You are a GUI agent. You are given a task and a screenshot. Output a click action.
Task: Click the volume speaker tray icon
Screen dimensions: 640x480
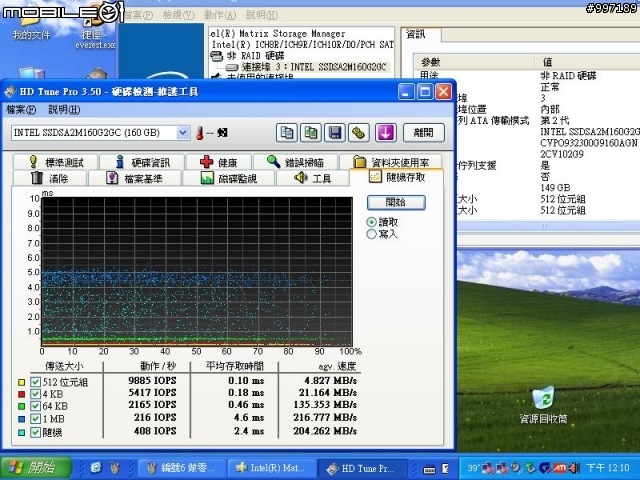[574, 468]
